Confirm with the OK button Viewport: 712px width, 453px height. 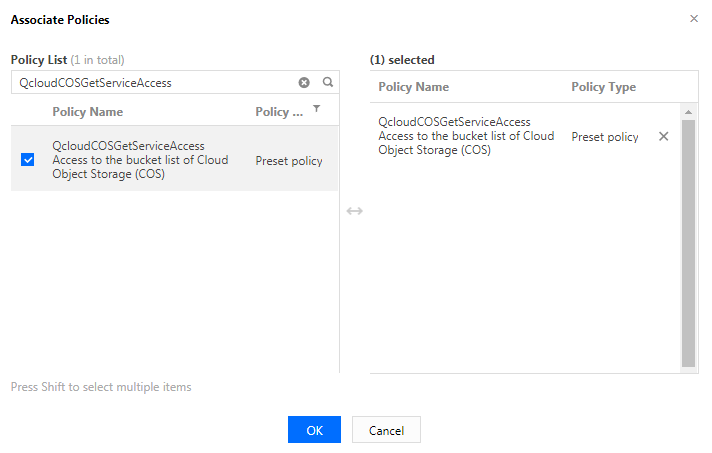314,429
